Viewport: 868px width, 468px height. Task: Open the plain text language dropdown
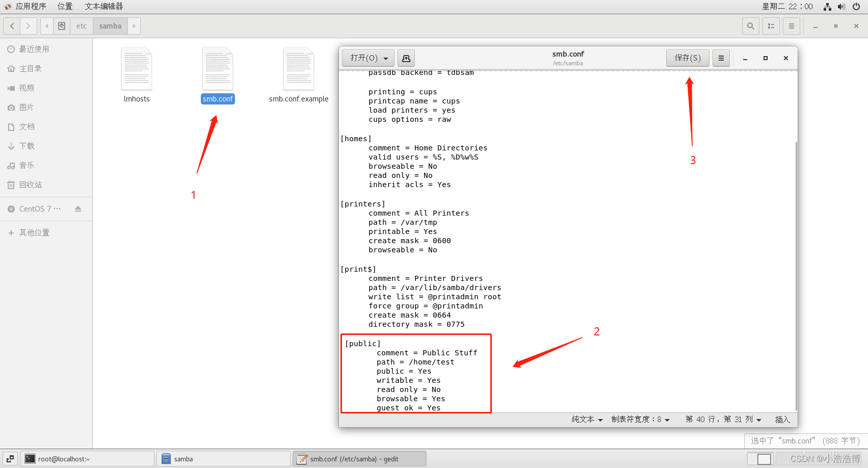587,420
